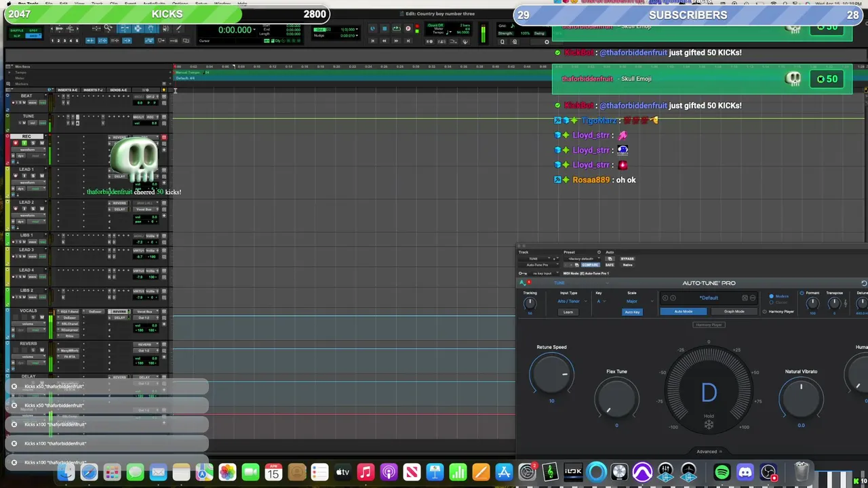Open the SSLChannel insert on VOCALS
Image resolution: width=868 pixels, height=488 pixels.
(68, 324)
